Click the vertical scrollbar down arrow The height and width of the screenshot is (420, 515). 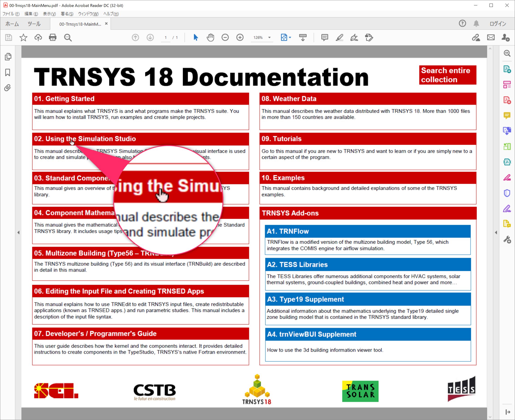(x=490, y=417)
